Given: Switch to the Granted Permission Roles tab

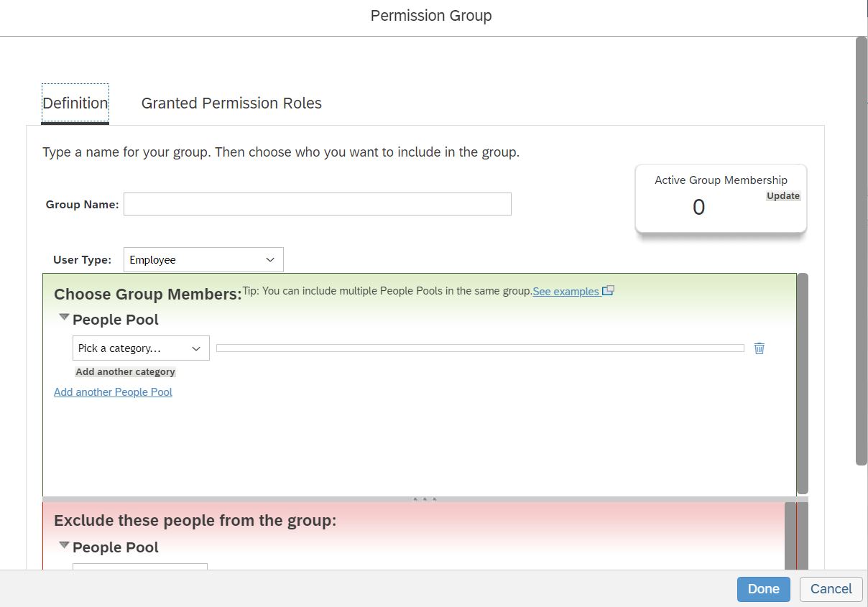Looking at the screenshot, I should (x=231, y=103).
